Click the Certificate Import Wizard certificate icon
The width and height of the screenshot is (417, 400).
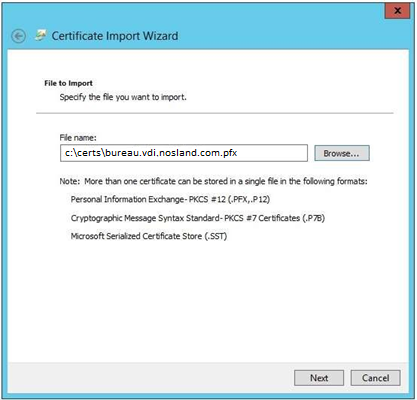pyautogui.click(x=41, y=35)
